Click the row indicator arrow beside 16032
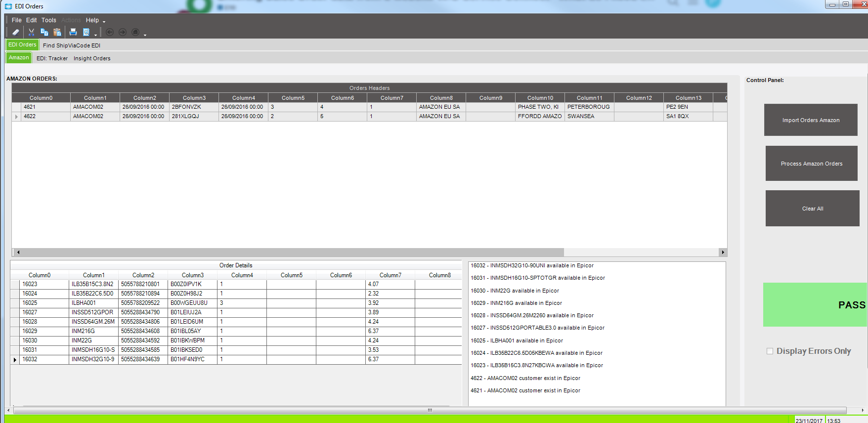Screen dimensions: 868x423 click(x=15, y=360)
